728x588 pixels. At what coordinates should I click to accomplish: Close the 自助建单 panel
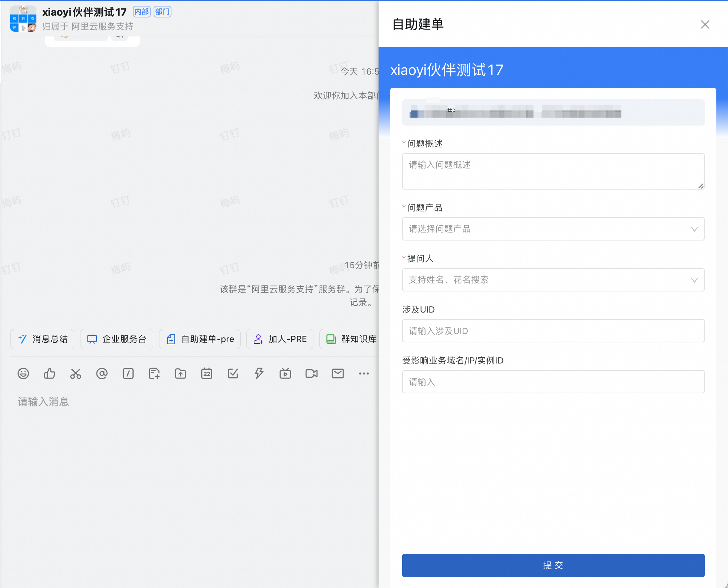click(x=705, y=24)
